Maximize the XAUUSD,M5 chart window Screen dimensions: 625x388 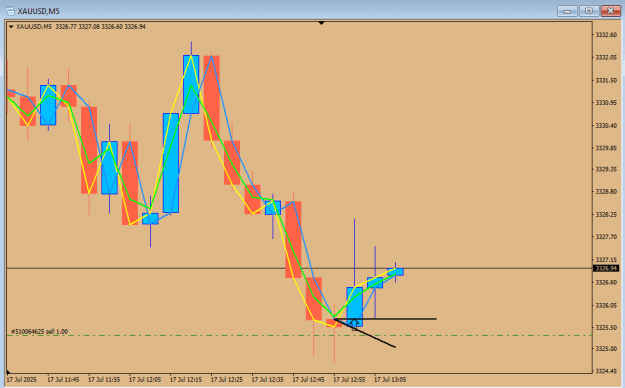pos(589,11)
